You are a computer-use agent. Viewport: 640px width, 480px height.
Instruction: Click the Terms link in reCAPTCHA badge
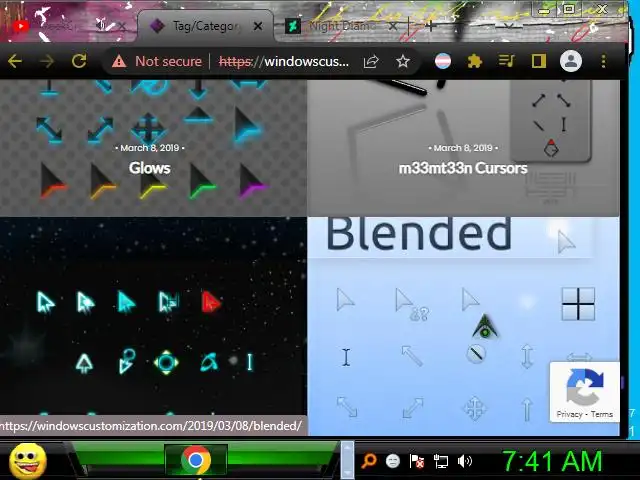(x=602, y=414)
